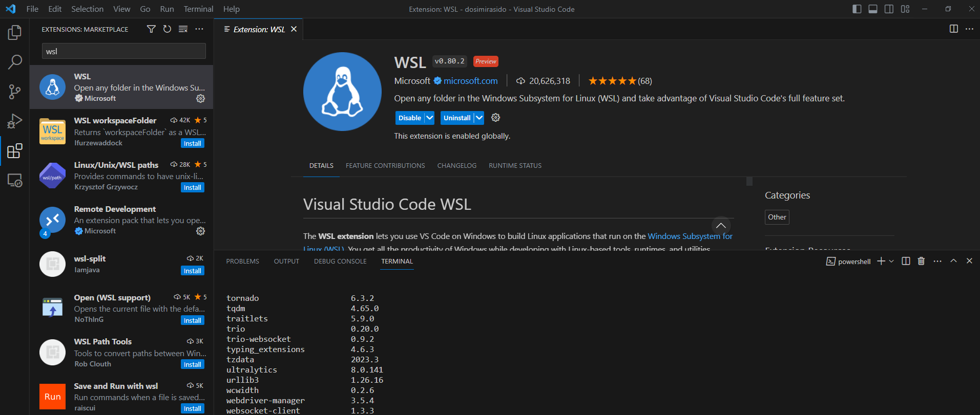Open the Terminal menu

click(x=199, y=9)
